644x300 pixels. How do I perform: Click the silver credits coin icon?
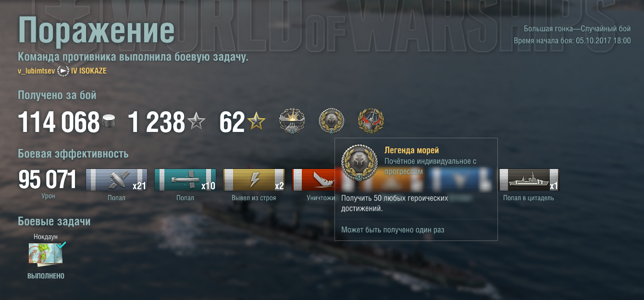pos(108,123)
